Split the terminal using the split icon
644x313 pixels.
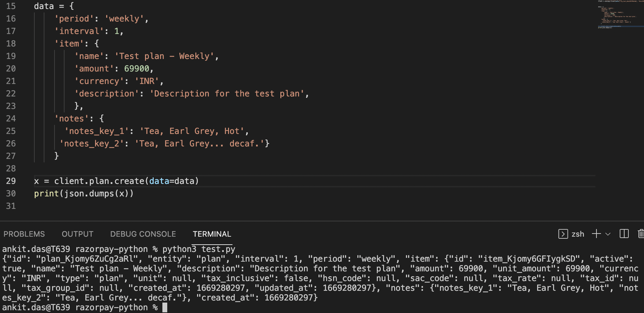(624, 234)
